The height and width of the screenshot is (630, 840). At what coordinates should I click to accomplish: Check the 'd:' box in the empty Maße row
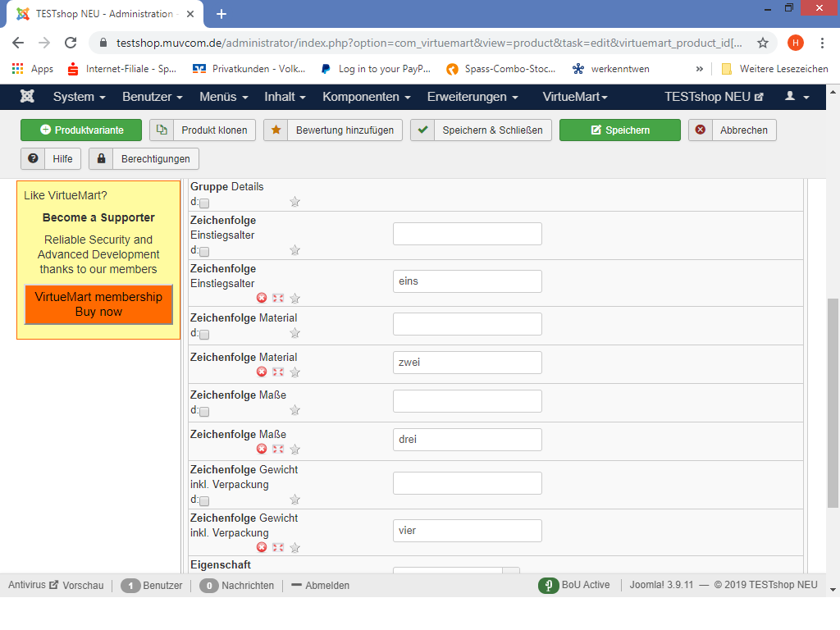[204, 411]
